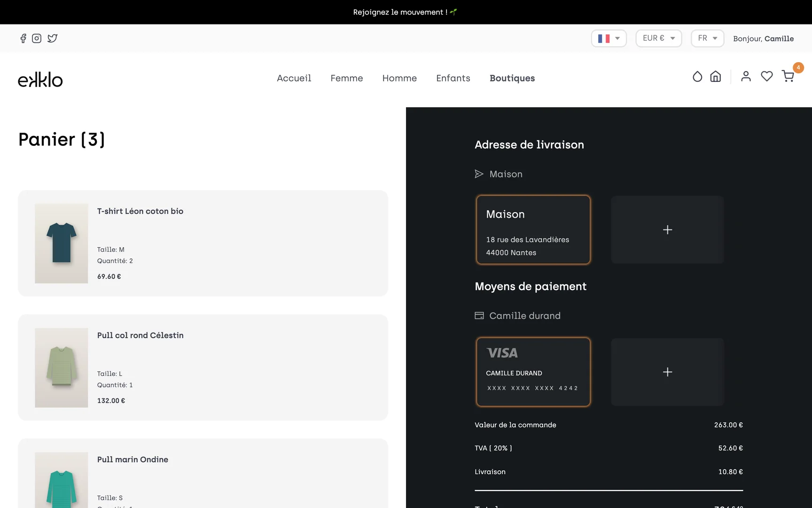
Task: Open the Facebook social link
Action: point(23,39)
